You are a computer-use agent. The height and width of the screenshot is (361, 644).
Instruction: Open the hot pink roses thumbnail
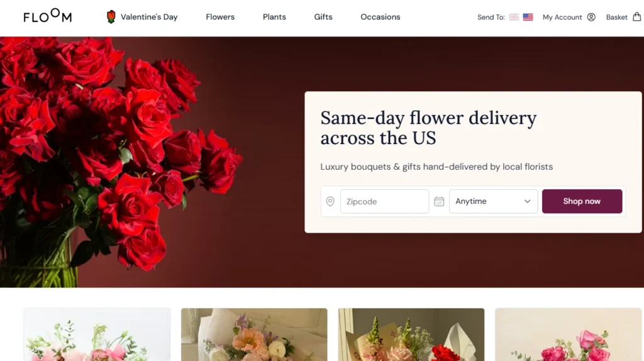coord(569,335)
